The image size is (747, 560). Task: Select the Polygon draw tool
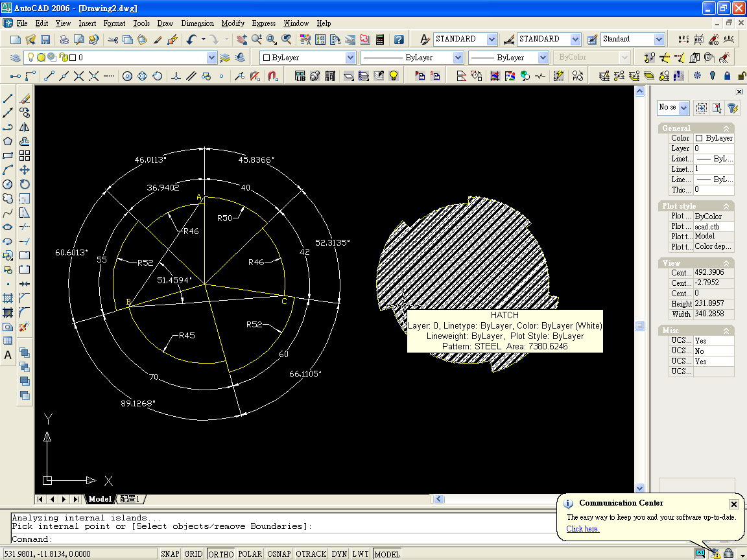pos(8,141)
